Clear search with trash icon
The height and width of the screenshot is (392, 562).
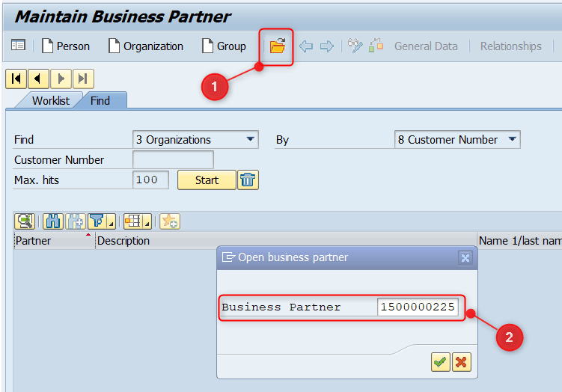pyautogui.click(x=248, y=180)
